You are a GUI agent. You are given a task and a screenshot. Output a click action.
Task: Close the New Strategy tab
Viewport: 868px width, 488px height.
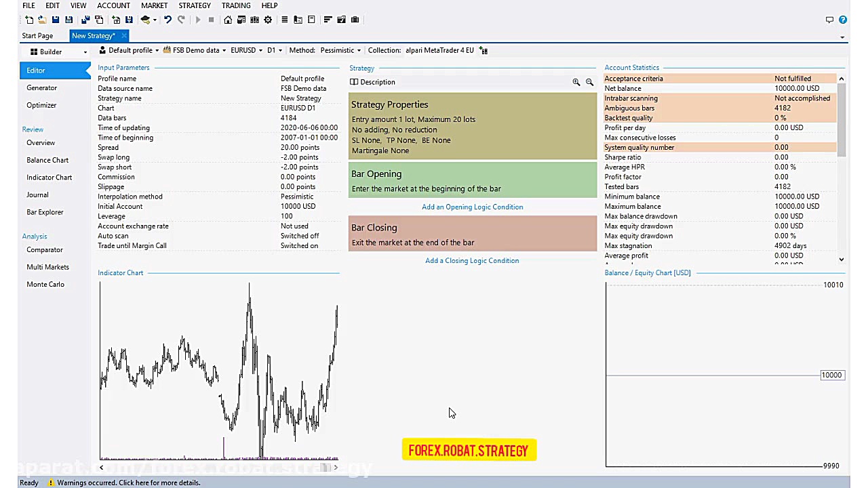(123, 35)
